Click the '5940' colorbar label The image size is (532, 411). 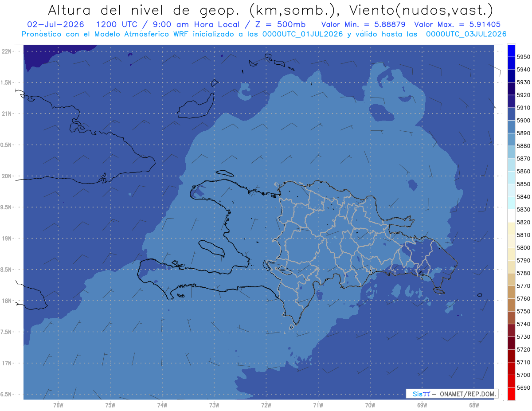point(523,70)
